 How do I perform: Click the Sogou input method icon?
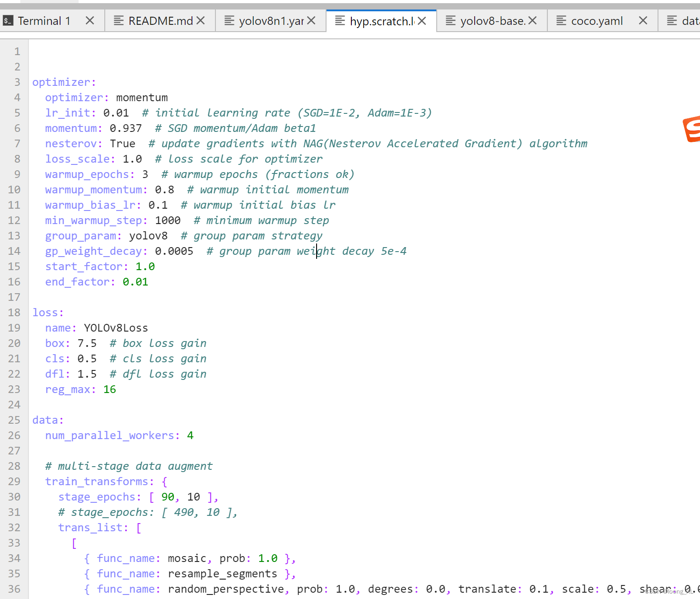[692, 129]
